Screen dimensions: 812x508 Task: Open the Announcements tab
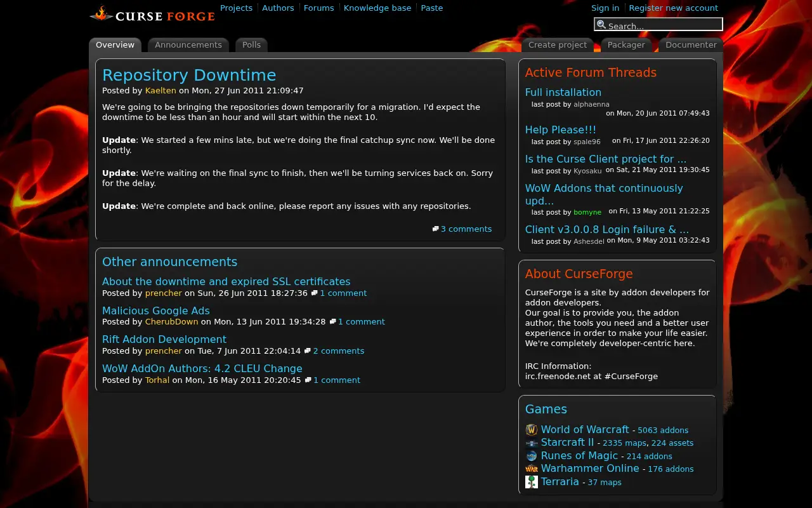point(188,45)
